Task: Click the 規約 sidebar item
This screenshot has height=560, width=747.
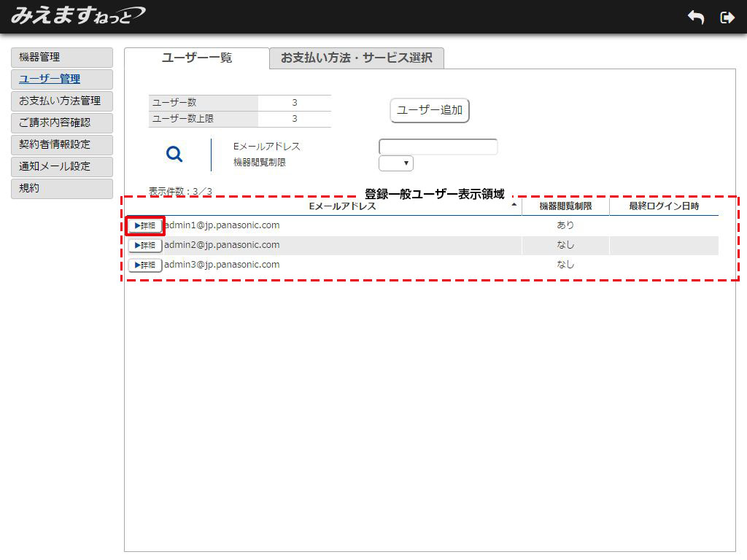Action: tap(62, 189)
